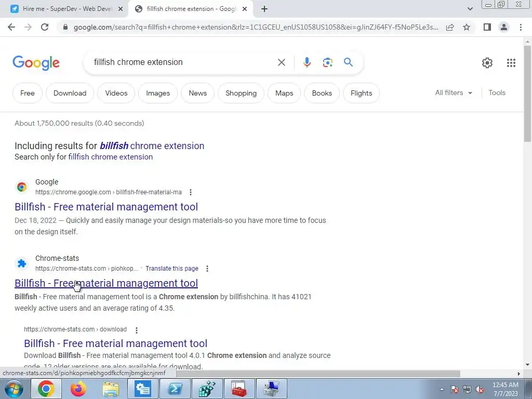Search by image with Lens icon
The image size is (532, 399).
tap(327, 62)
